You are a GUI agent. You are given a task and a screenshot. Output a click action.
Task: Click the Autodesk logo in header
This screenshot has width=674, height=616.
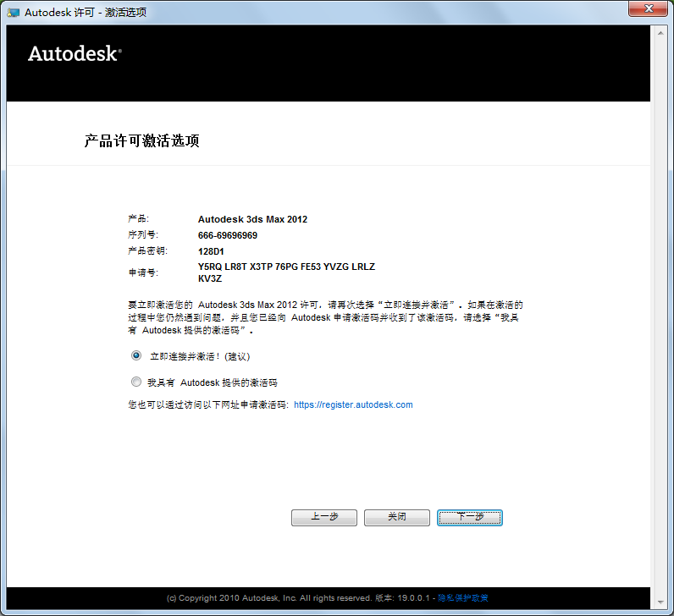(x=75, y=53)
